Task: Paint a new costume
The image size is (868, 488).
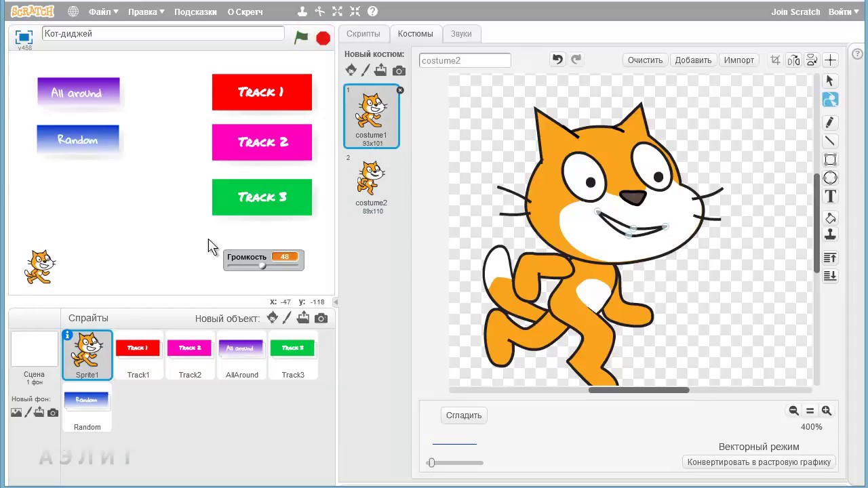Action: [366, 70]
